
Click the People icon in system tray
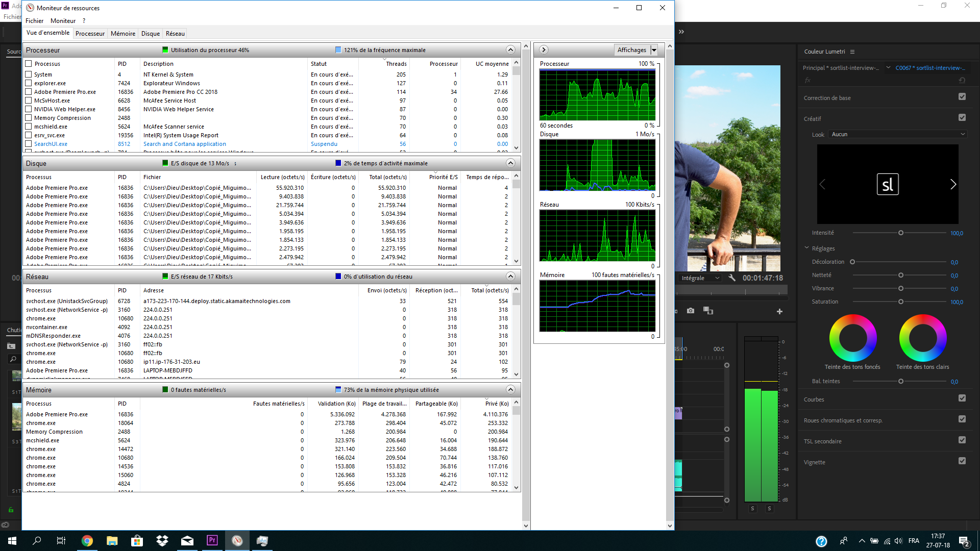(843, 541)
